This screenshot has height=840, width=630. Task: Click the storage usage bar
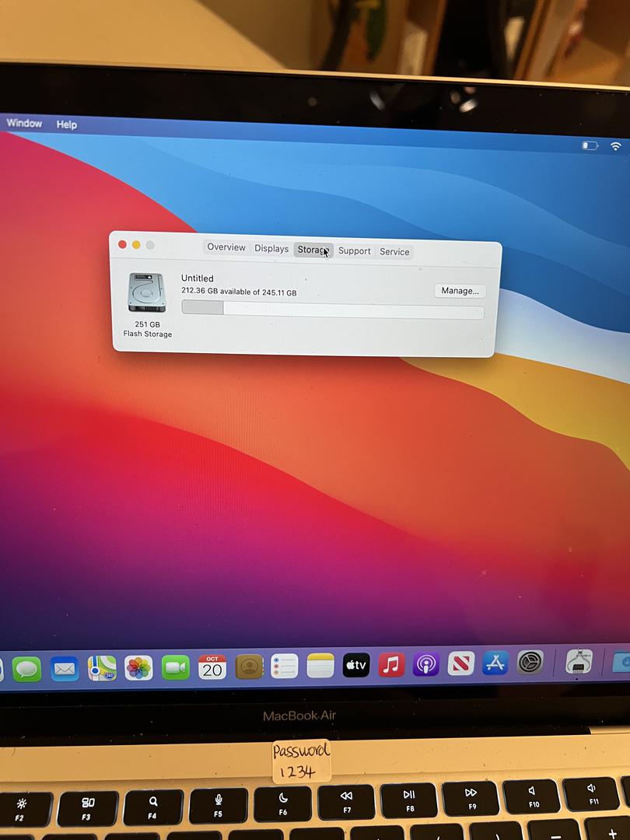[333, 310]
